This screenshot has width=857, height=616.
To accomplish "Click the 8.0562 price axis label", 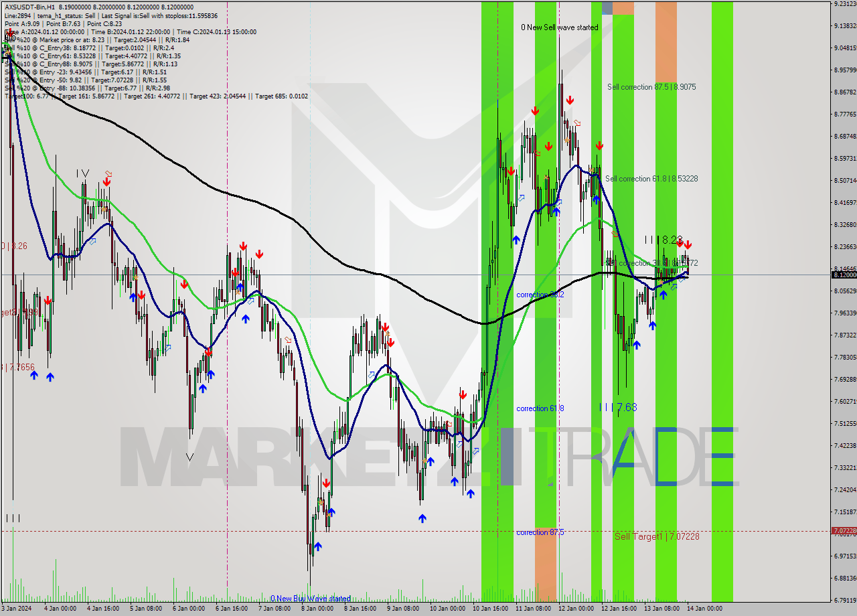I will coord(845,291).
